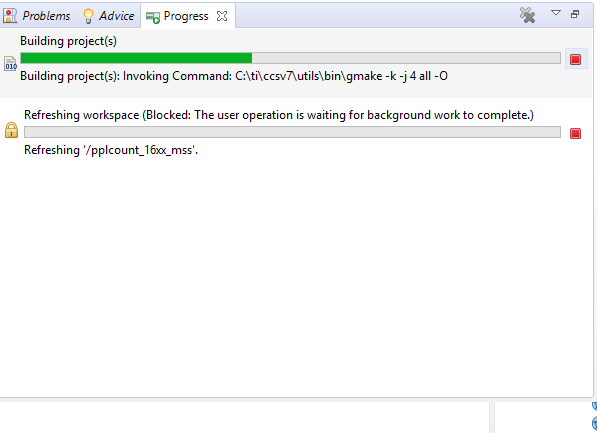Select the 'Building project(s)' title text
The image size is (597, 433).
pos(69,41)
